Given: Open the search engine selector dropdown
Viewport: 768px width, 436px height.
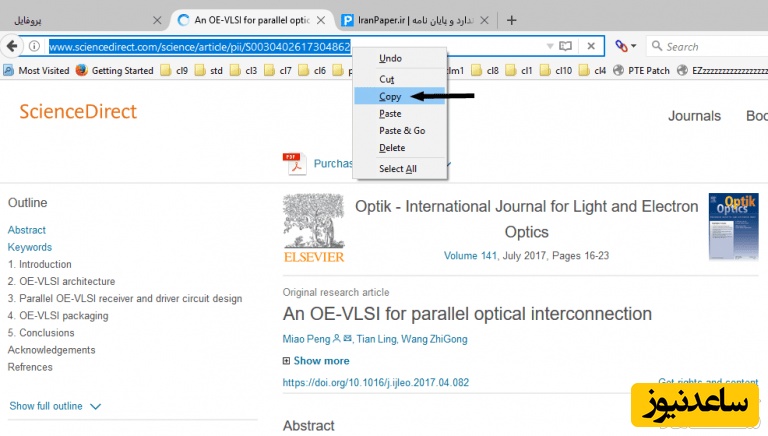Looking at the screenshot, I should click(626, 46).
